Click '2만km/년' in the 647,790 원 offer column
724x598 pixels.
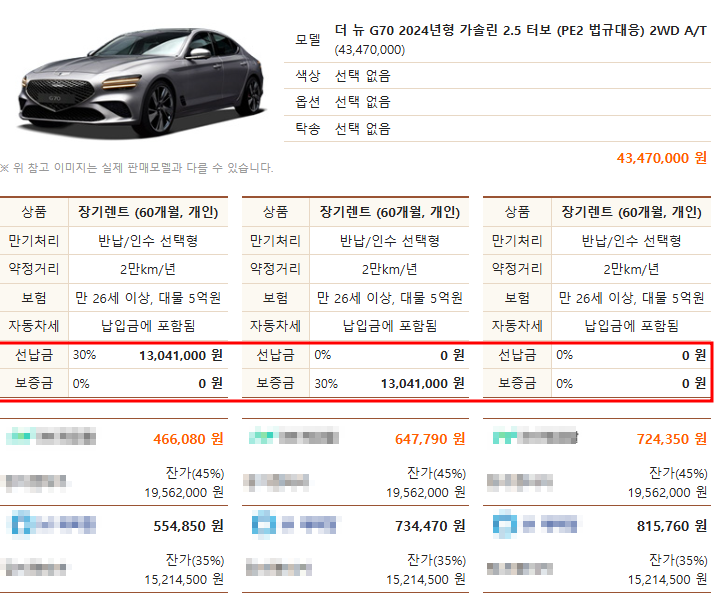pyautogui.click(x=390, y=269)
